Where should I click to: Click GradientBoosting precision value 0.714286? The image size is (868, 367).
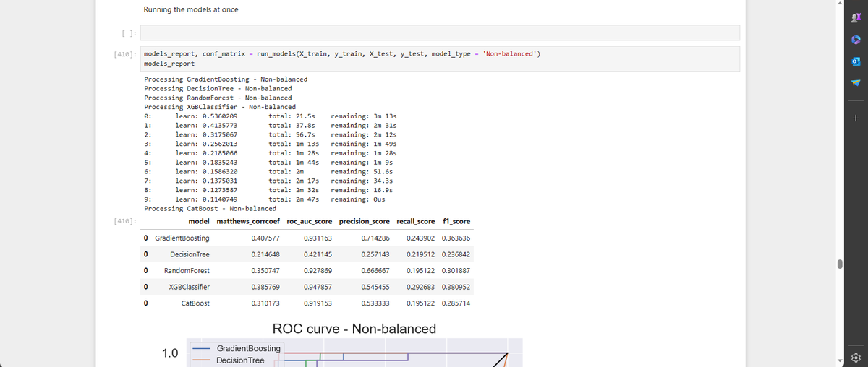tap(375, 238)
